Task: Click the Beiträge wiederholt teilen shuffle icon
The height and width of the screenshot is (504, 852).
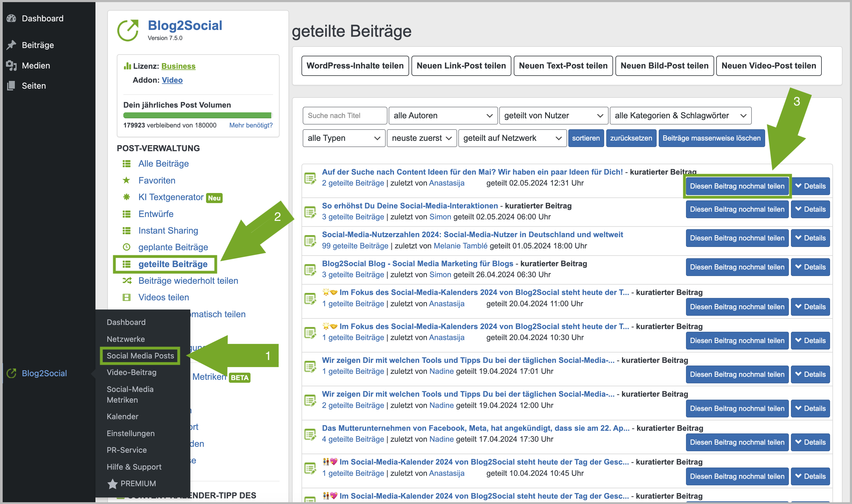Action: coord(127,280)
